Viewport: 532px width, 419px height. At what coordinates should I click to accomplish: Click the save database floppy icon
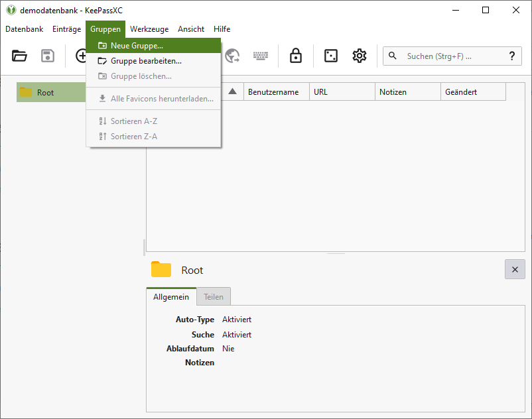tap(48, 56)
